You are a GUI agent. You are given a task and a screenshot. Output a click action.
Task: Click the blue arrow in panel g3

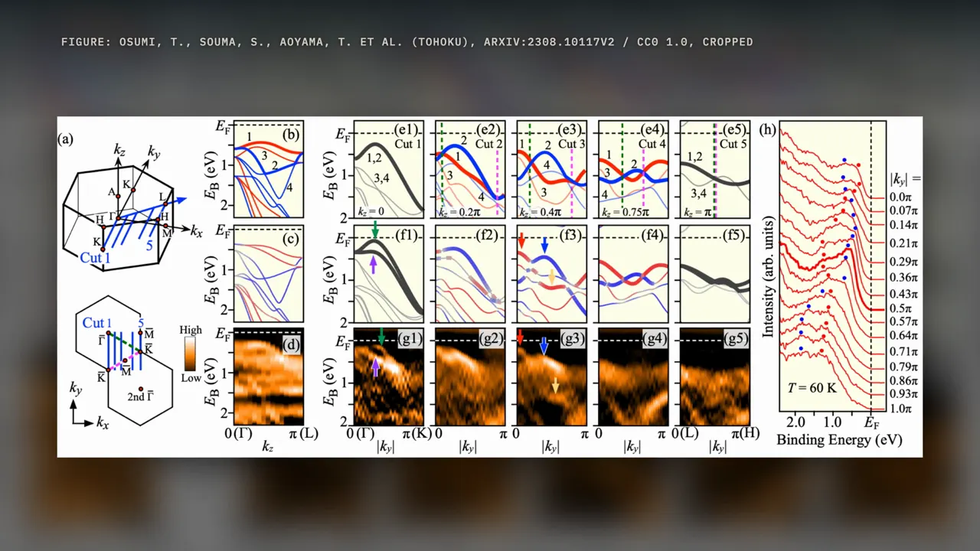coord(544,345)
